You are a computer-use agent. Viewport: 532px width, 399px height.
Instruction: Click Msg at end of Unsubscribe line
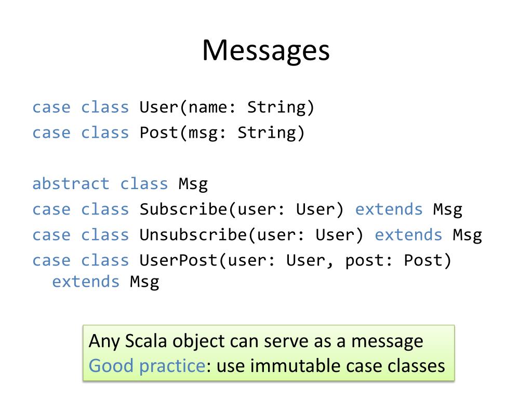467,235
